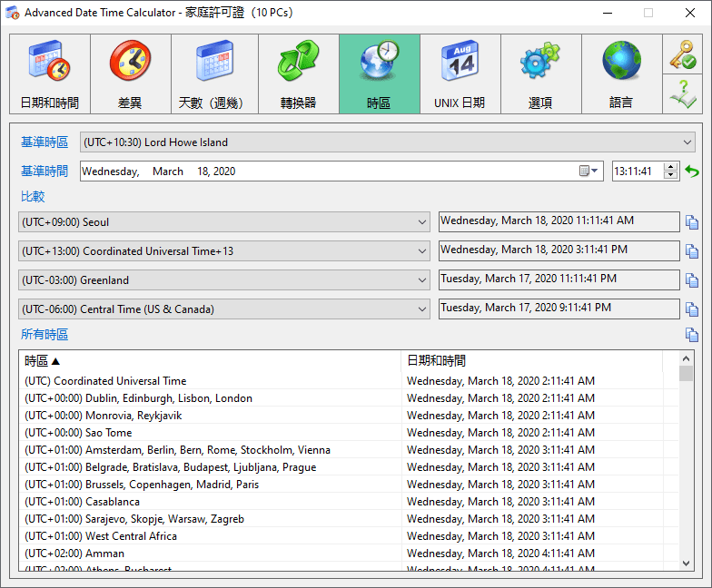Reset base time with green arrow

coord(692,171)
